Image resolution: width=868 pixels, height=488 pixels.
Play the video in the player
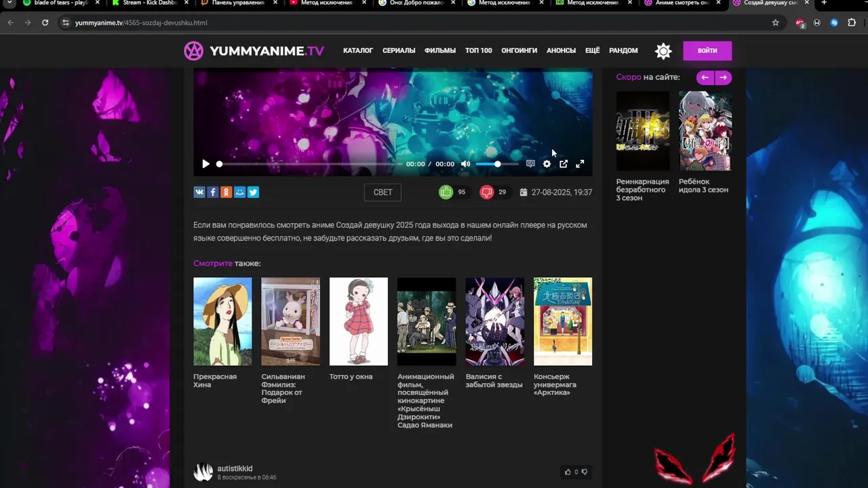coord(205,164)
